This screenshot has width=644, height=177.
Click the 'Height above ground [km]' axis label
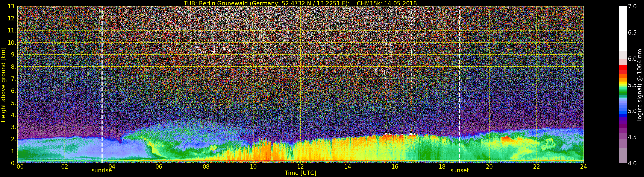[x=3, y=85]
